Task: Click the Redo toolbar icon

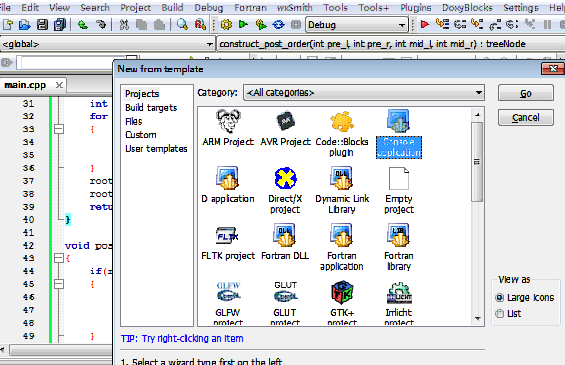Action: pos(101,25)
